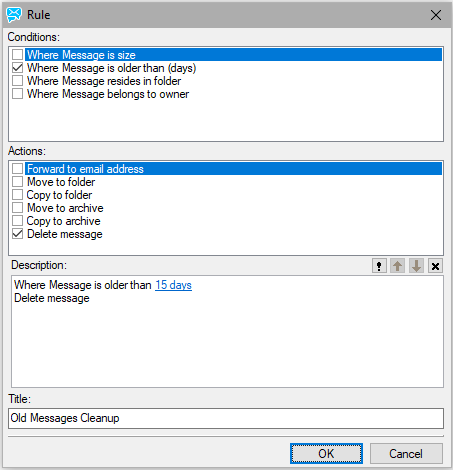The height and width of the screenshot is (470, 453).
Task: Enable Where Message is size condition
Action: (x=17, y=55)
